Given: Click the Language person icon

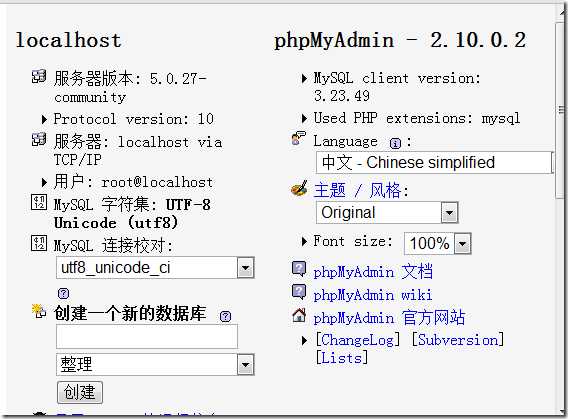Looking at the screenshot, I should (299, 139).
